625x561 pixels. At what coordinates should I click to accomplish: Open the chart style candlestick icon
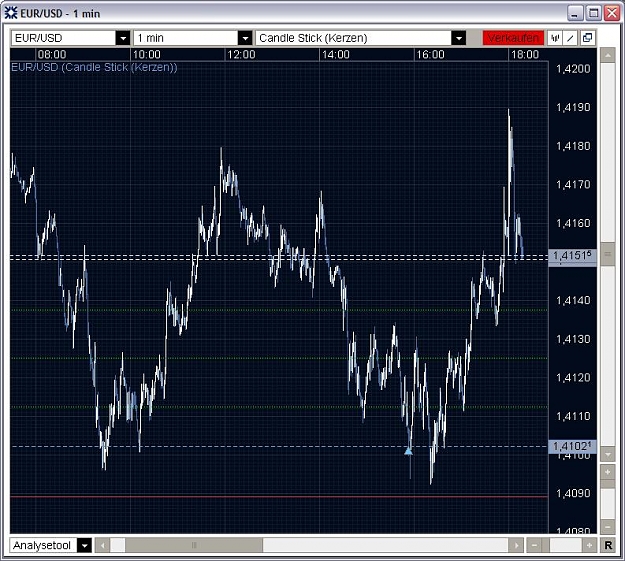pos(555,38)
